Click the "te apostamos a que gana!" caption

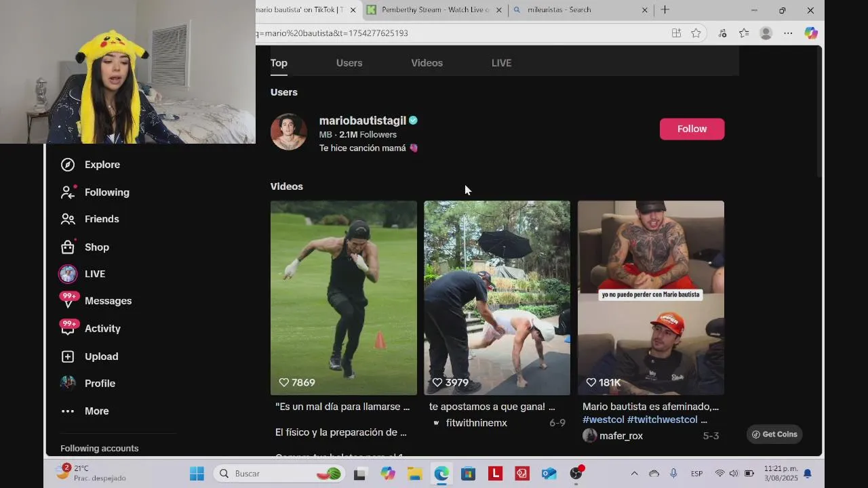point(492,407)
